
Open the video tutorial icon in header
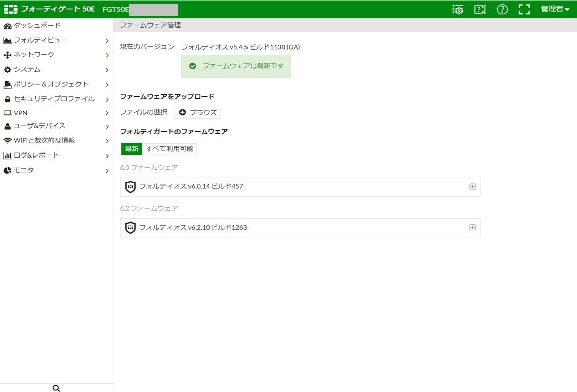pos(480,9)
